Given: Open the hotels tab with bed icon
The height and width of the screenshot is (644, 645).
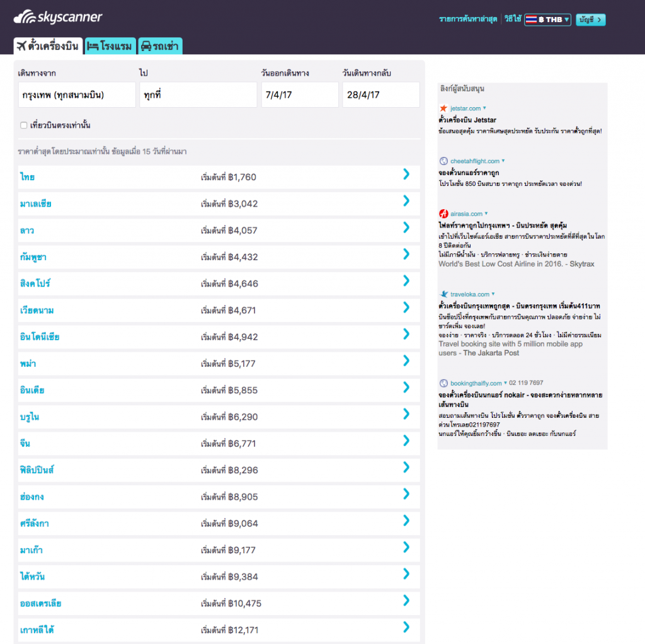Looking at the screenshot, I should 110,46.
